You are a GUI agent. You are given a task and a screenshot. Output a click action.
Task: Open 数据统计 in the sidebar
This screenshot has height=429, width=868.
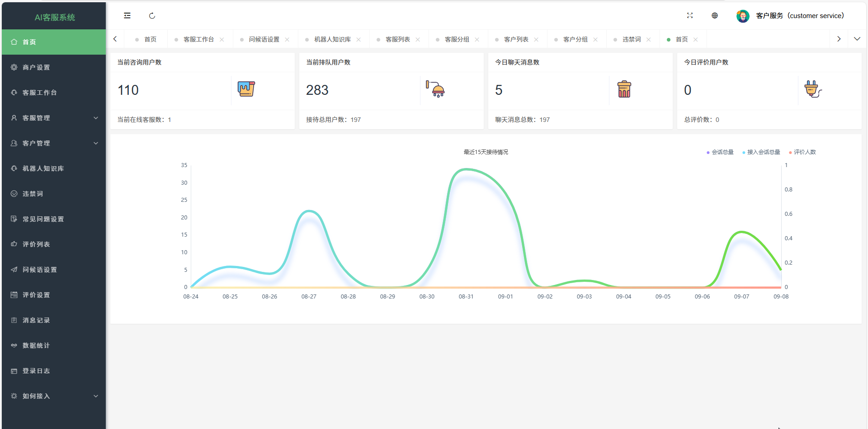pos(36,345)
